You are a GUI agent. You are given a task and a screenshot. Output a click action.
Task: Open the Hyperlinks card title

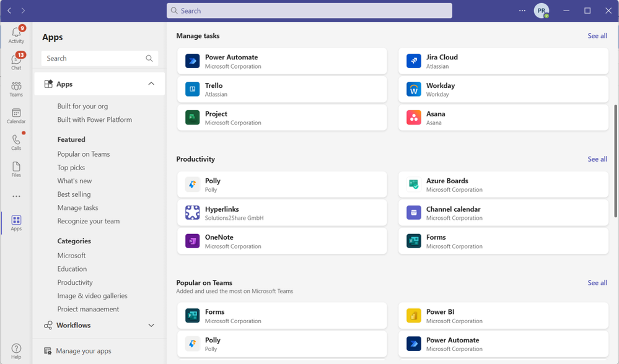pos(222,209)
